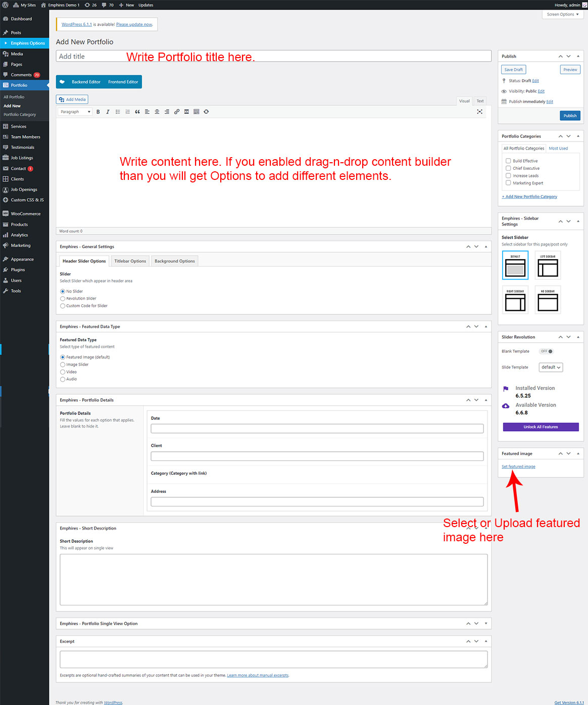Open the Paragraph format dropdown

[x=75, y=112]
